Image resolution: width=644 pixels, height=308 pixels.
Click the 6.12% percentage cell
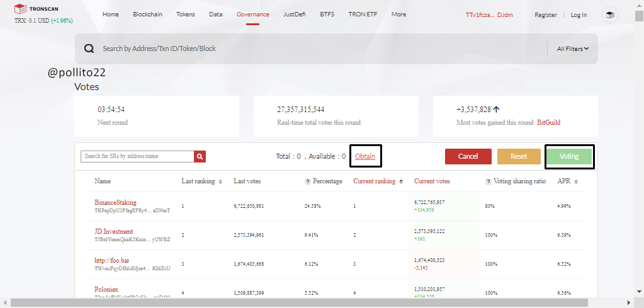click(x=312, y=264)
